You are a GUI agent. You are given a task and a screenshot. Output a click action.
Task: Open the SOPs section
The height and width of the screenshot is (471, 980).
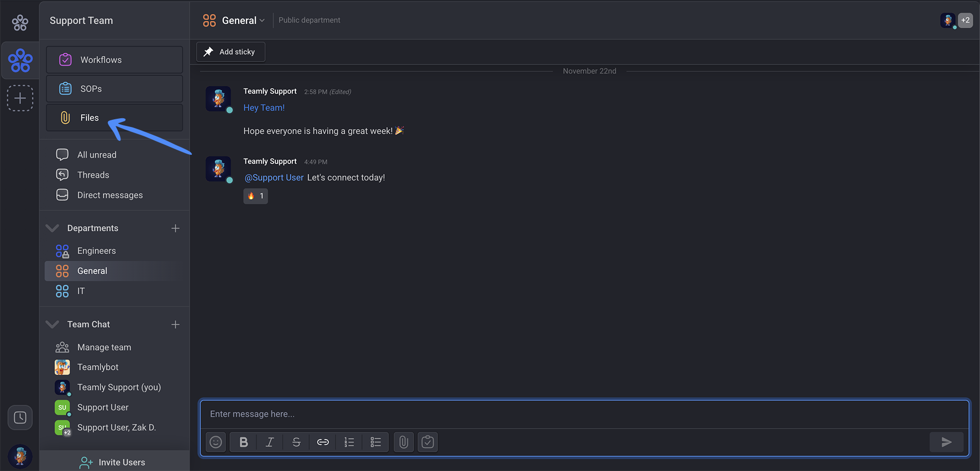tap(114, 88)
